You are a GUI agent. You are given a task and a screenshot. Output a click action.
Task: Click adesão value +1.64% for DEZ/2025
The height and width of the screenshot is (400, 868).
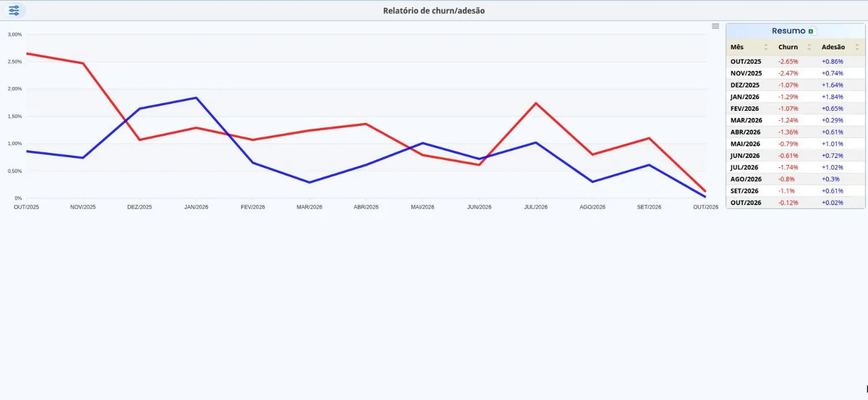pyautogui.click(x=832, y=85)
